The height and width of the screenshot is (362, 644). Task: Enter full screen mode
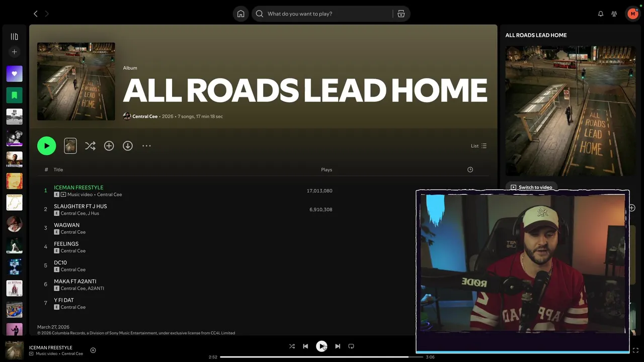click(635, 350)
